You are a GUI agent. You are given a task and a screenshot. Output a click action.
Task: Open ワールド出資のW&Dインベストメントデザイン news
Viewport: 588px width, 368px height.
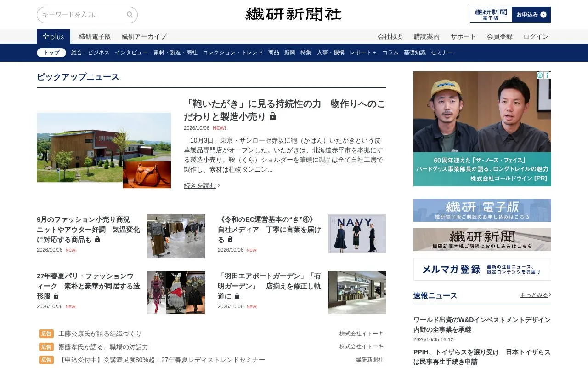[x=482, y=325]
